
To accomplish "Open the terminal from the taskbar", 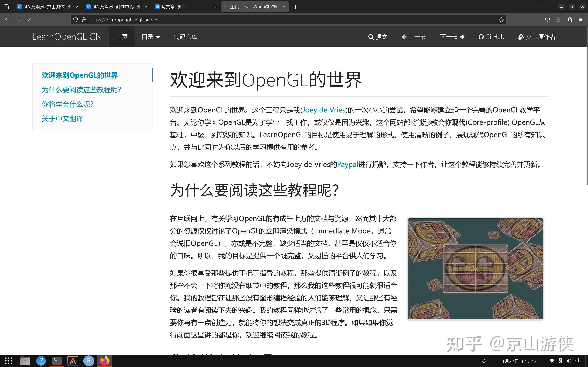I will pos(57,361).
